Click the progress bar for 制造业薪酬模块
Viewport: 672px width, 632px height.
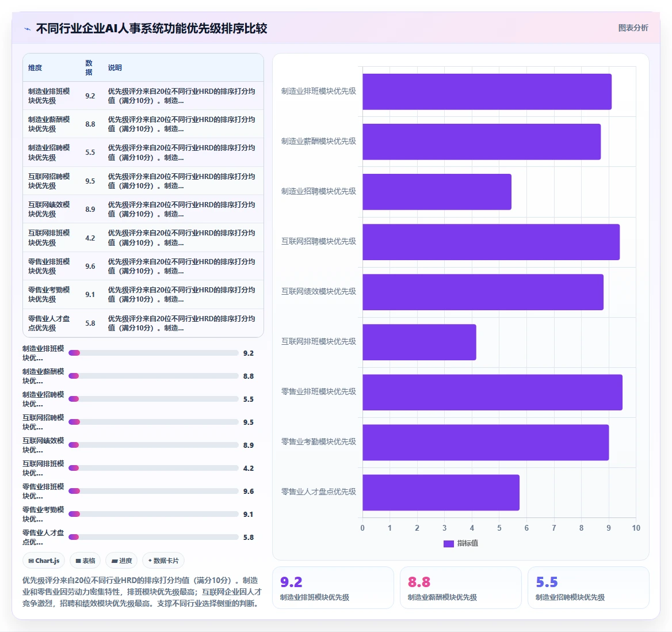tap(154, 376)
